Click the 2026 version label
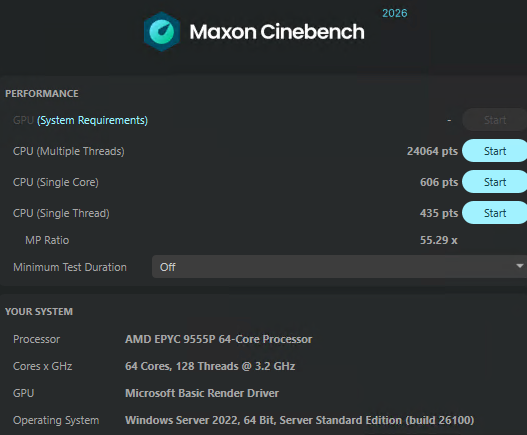527x435 pixels. 395,13
